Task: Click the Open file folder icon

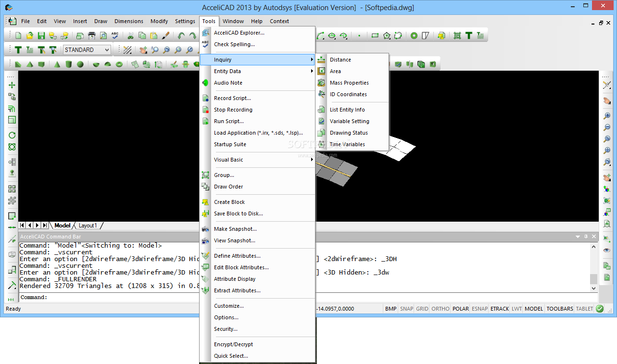Action: (x=30, y=36)
